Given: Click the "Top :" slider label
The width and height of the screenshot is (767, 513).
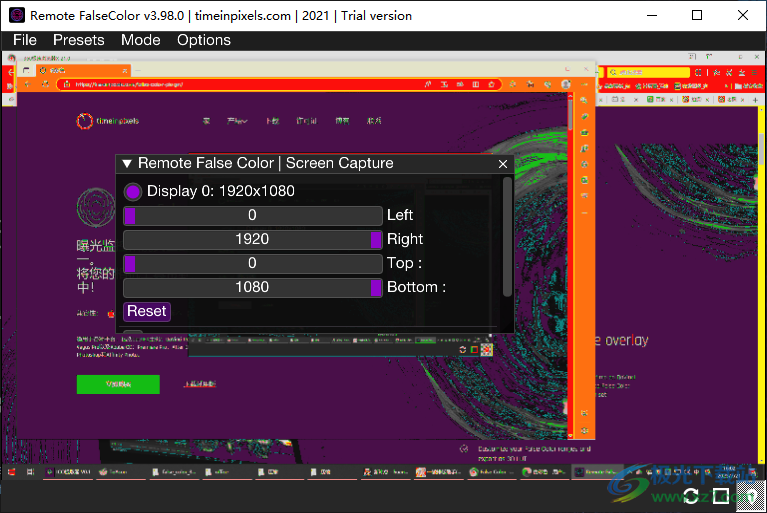Looking at the screenshot, I should coord(404,263).
